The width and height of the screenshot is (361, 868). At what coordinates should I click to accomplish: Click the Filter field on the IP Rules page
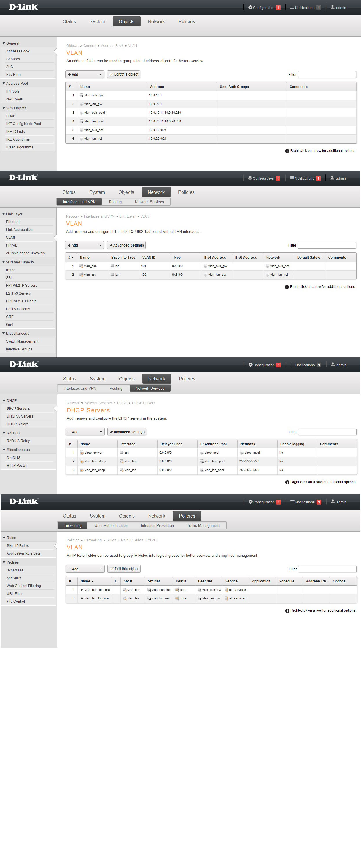click(x=327, y=569)
